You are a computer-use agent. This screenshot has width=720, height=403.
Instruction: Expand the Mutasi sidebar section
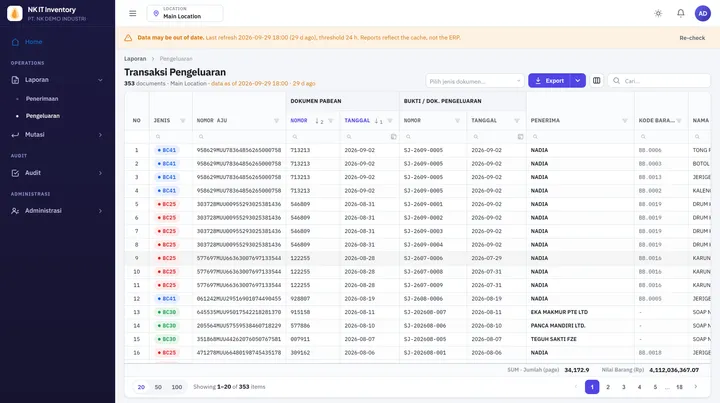pyautogui.click(x=57, y=134)
